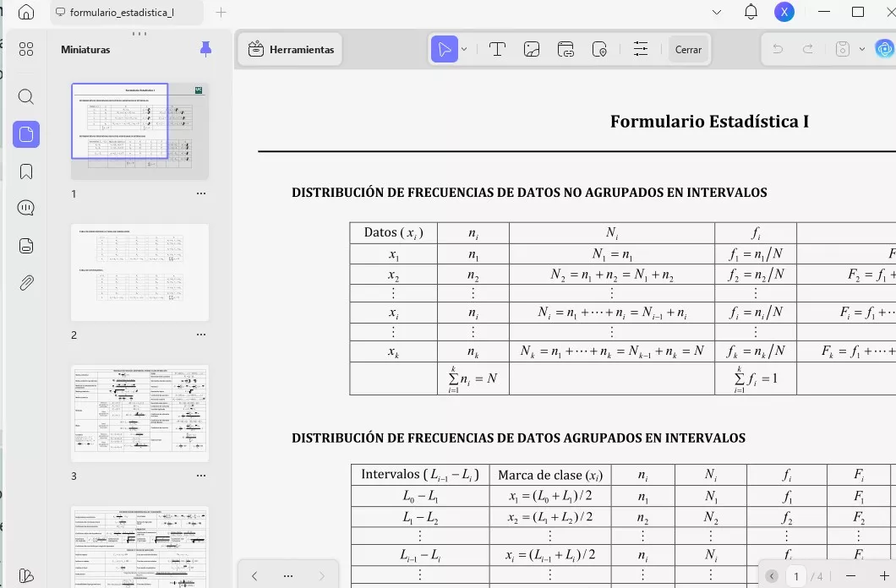Screen dimensions: 896x588
Task: Click the Marca de clase header cell
Action: point(549,475)
